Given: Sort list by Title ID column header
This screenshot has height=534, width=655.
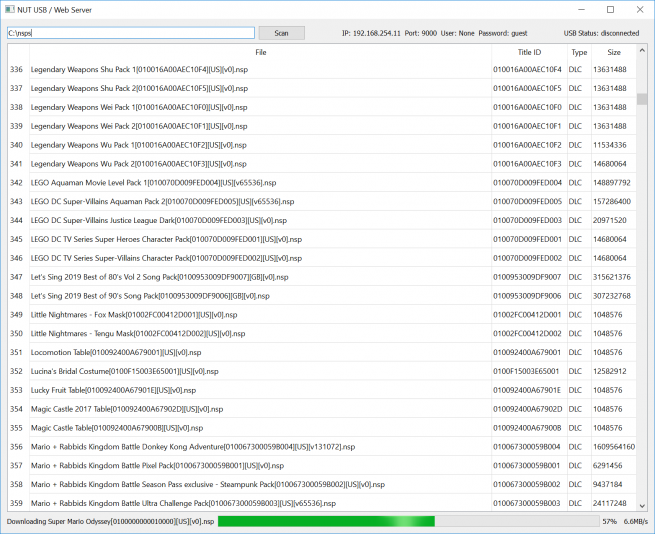Looking at the screenshot, I should tap(529, 52).
